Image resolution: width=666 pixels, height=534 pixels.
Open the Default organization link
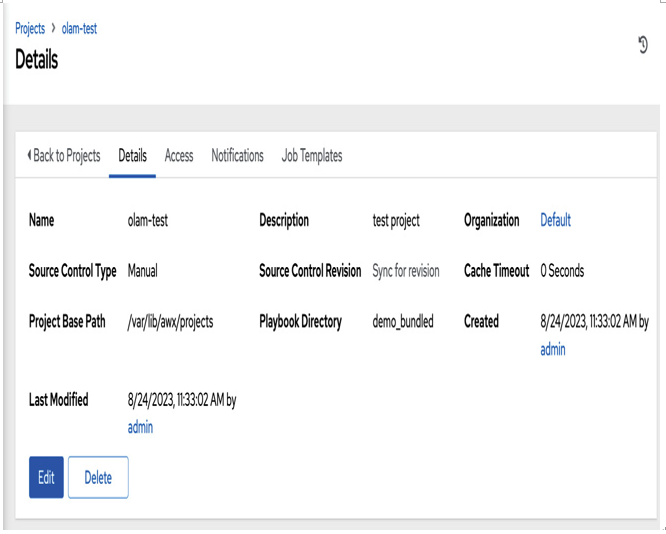tap(556, 220)
